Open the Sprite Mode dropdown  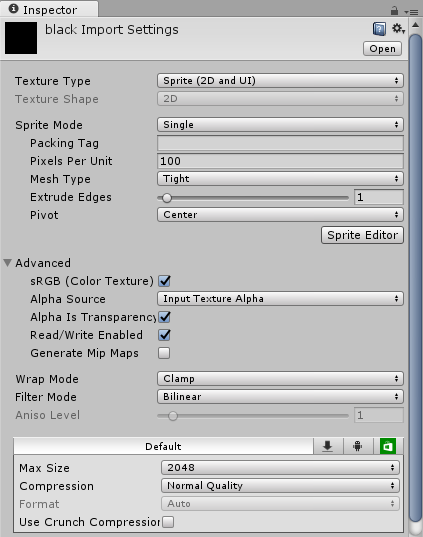(280, 125)
